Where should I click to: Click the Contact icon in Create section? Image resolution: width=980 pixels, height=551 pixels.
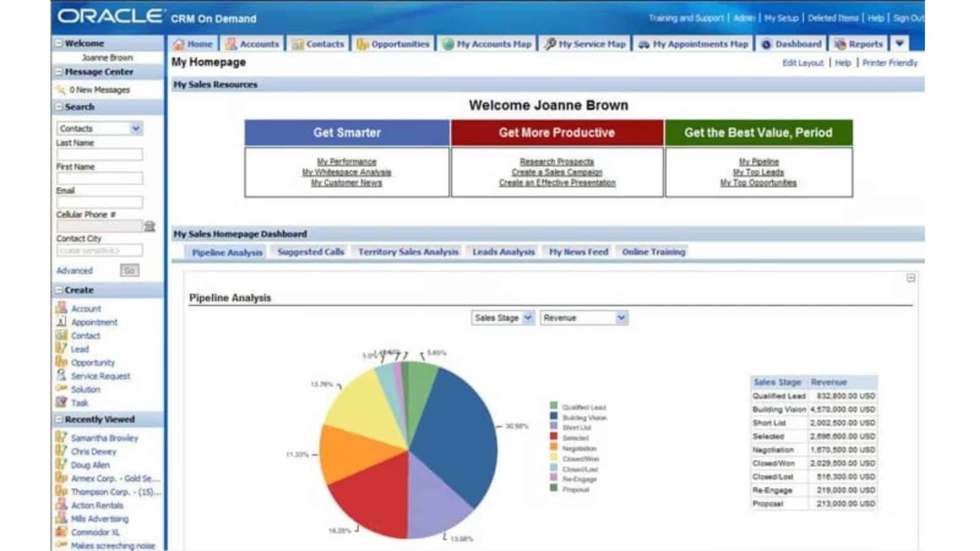(61, 335)
